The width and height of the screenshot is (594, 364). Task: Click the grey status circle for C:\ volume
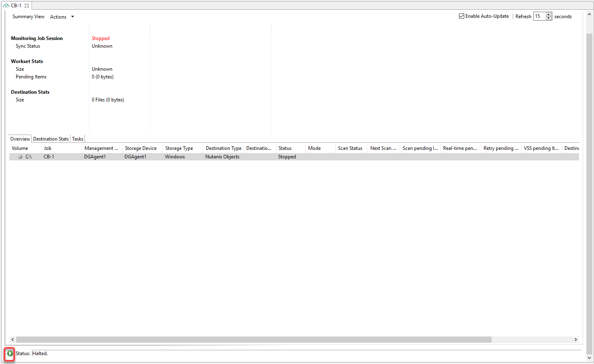(20, 157)
